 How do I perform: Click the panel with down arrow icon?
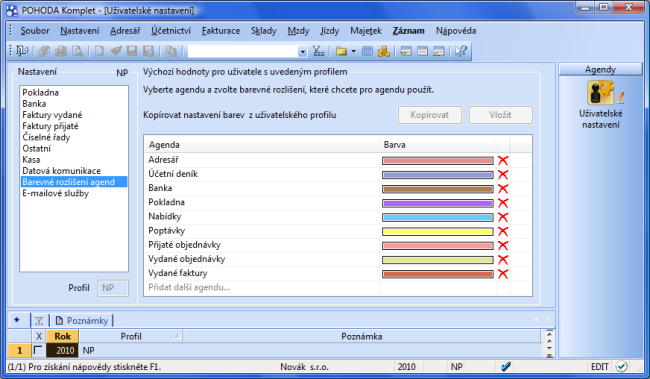(x=406, y=51)
